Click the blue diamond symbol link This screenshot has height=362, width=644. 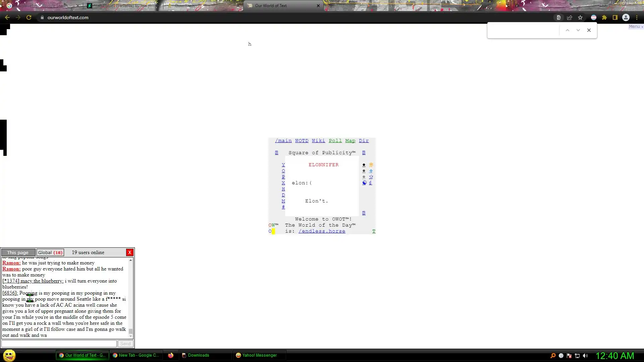371,171
